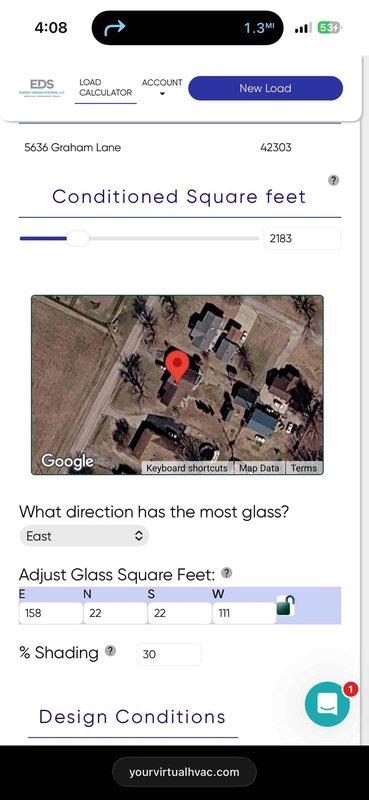Image resolution: width=369 pixels, height=800 pixels.
Task: Select the LOAD CALCULATOR tab
Action: (106, 88)
